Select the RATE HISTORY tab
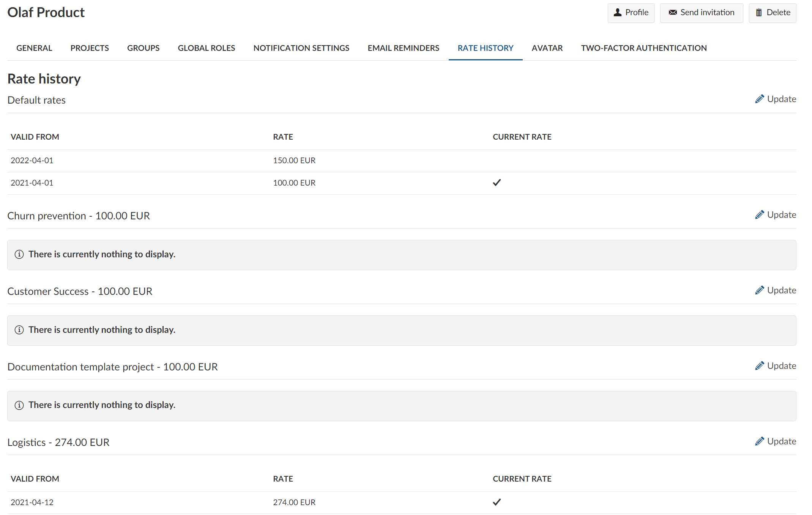This screenshot has height=515, width=812. [x=485, y=48]
